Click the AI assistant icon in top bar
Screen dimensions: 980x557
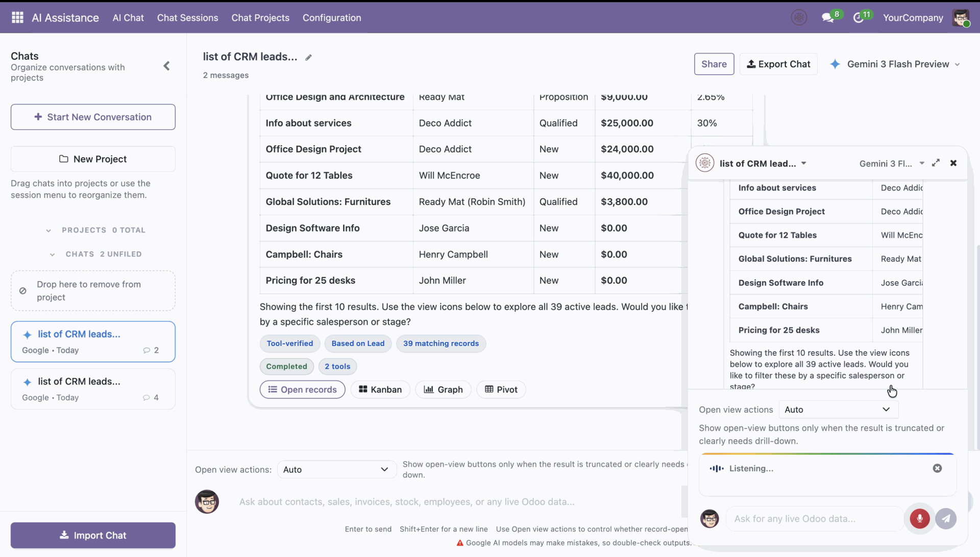[799, 18]
